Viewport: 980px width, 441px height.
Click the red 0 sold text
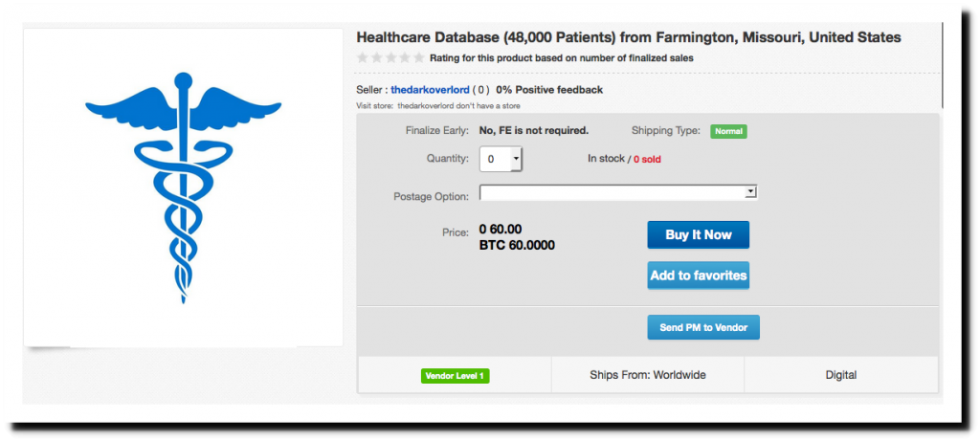[x=645, y=159]
